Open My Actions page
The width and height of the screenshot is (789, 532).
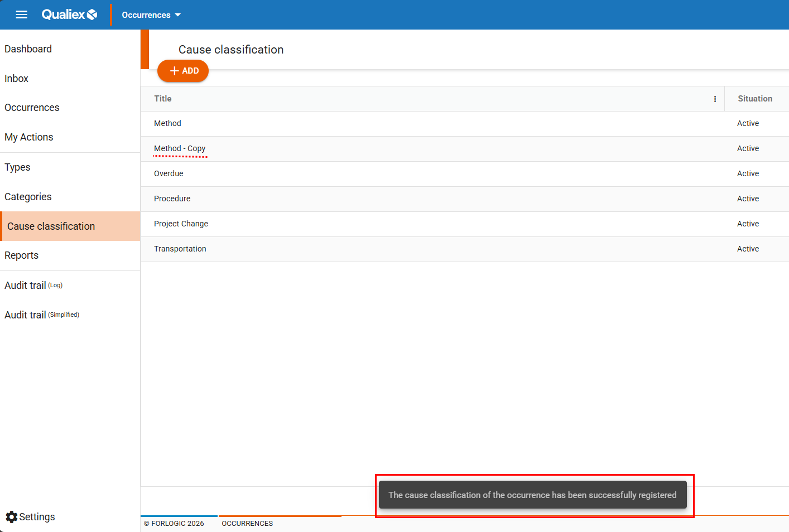click(29, 137)
